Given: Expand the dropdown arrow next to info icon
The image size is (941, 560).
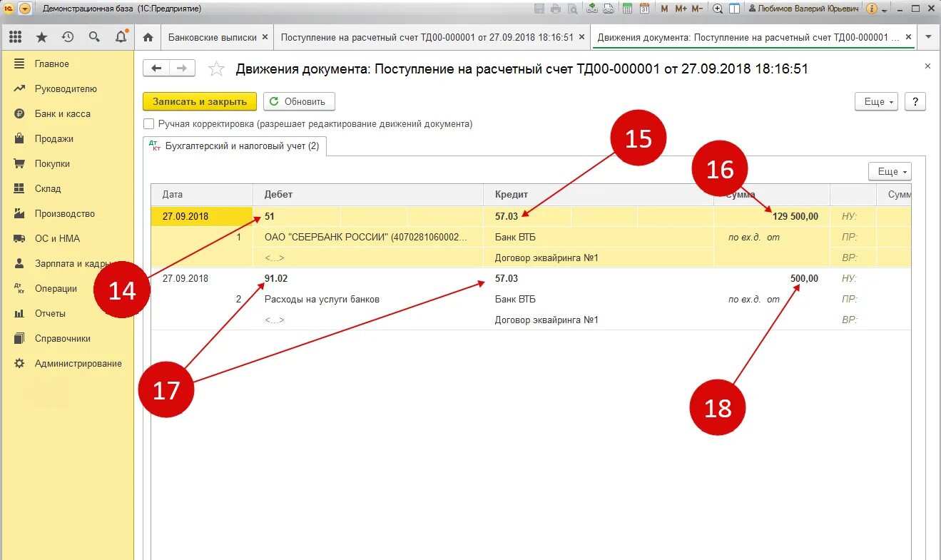Looking at the screenshot, I should click(885, 10).
